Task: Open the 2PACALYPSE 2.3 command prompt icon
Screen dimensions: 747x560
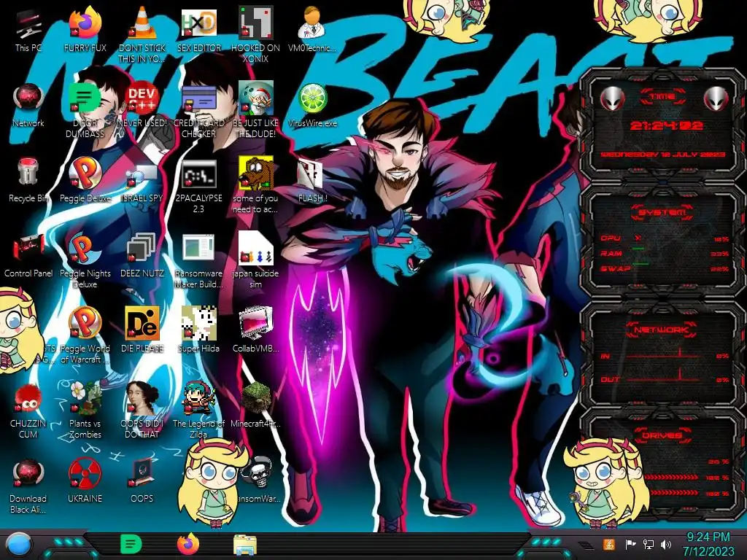Action: [198, 186]
